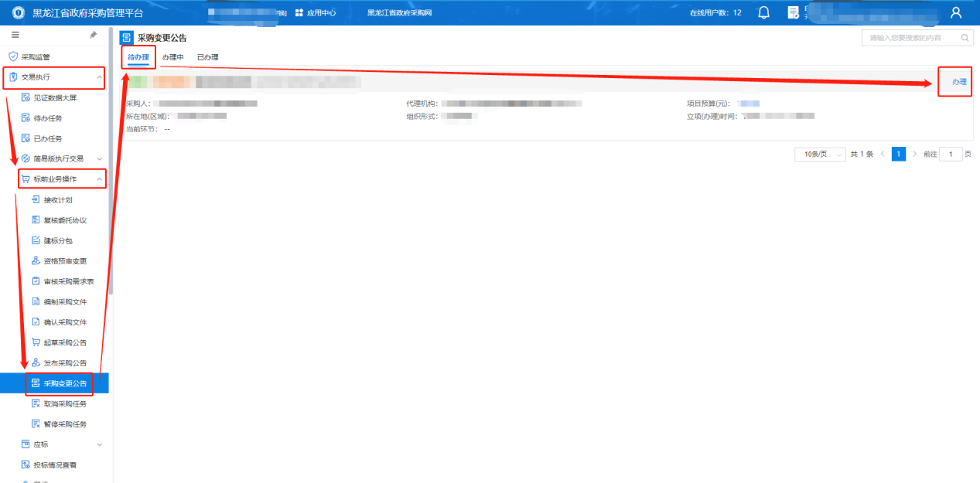The width and height of the screenshot is (980, 483).
Task: Click the hamburger menu collapse icon
Action: 15,36
